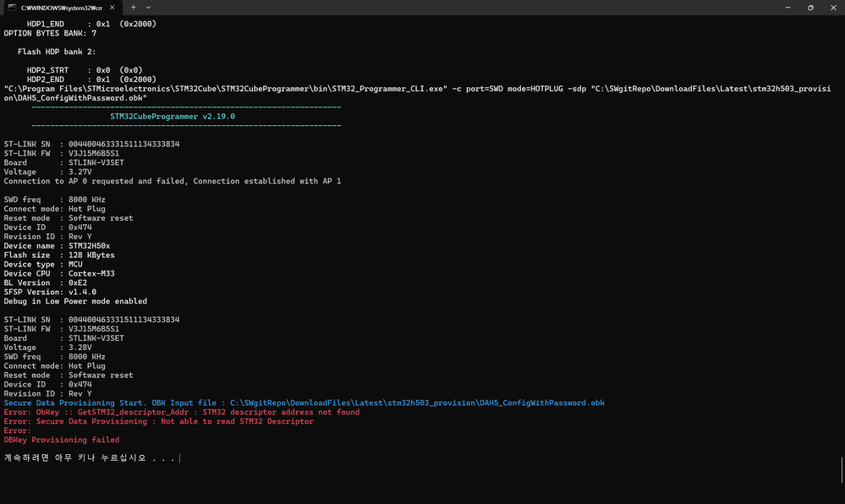Click the vertical scrollbar thumb
Image resolution: width=845 pixels, height=504 pixels.
(x=842, y=469)
